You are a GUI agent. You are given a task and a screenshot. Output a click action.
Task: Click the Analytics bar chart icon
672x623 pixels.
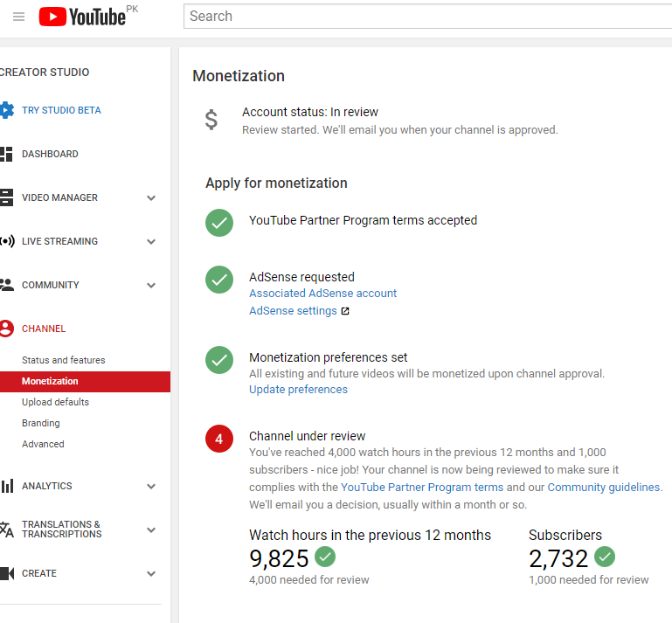click(x=7, y=486)
